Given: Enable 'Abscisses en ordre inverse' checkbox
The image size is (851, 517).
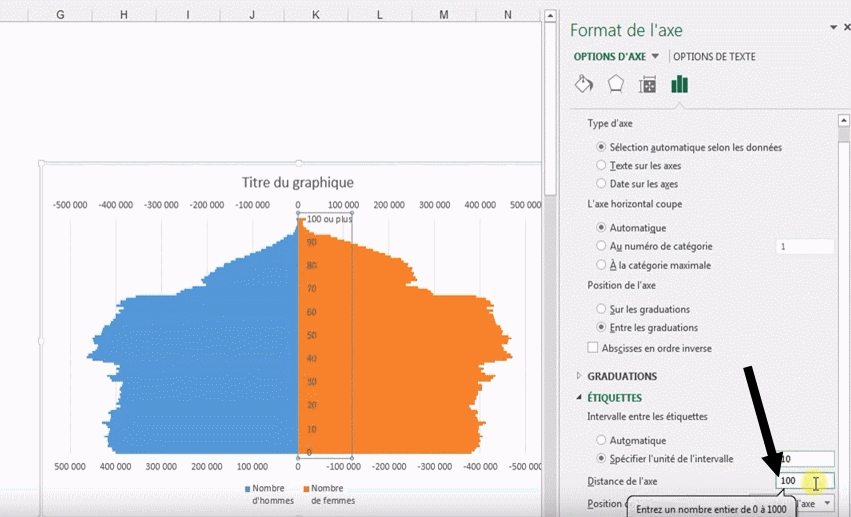Looking at the screenshot, I should pos(594,348).
